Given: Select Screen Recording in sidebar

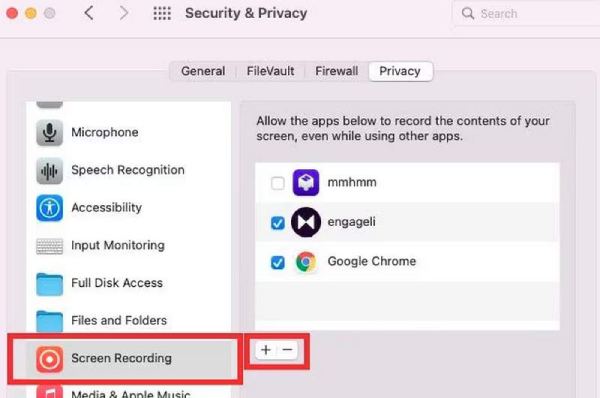Looking at the screenshot, I should click(128, 359).
